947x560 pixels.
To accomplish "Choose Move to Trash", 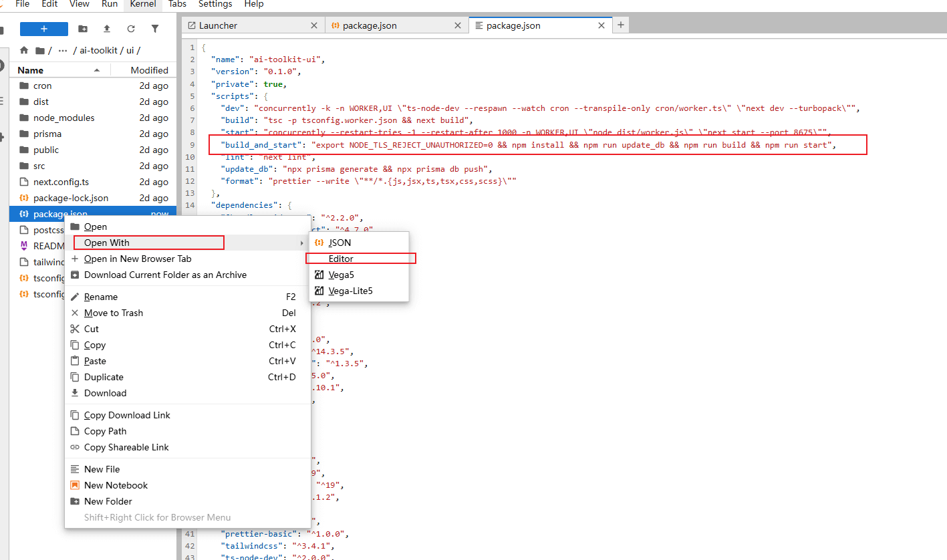I will tap(188, 313).
